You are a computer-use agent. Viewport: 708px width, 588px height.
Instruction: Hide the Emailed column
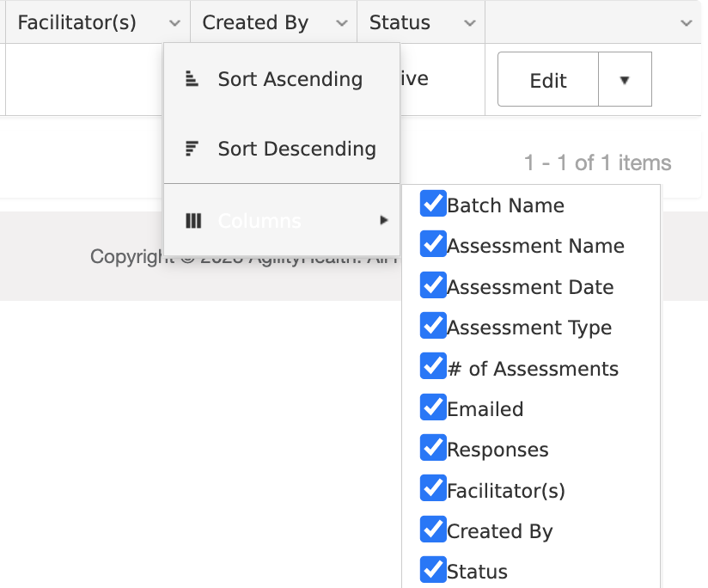433,407
